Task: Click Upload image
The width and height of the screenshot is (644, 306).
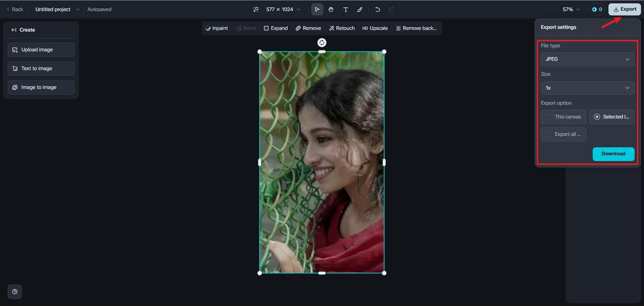Action: (41, 50)
